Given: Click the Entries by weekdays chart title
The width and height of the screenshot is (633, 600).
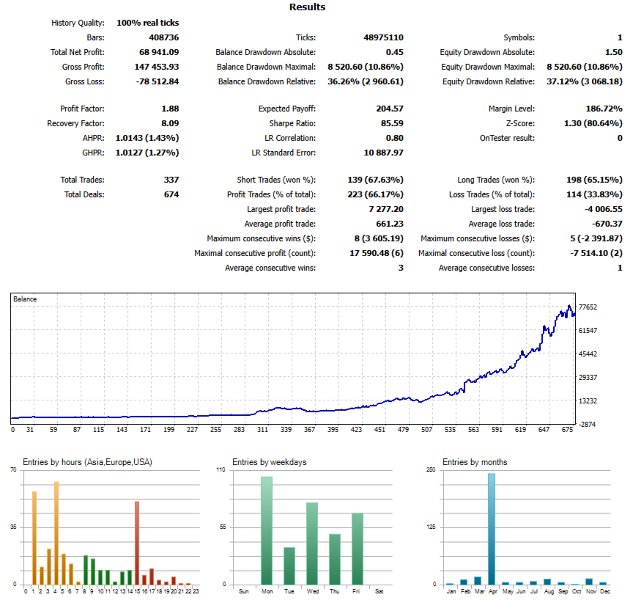Looking at the screenshot, I should (x=269, y=462).
